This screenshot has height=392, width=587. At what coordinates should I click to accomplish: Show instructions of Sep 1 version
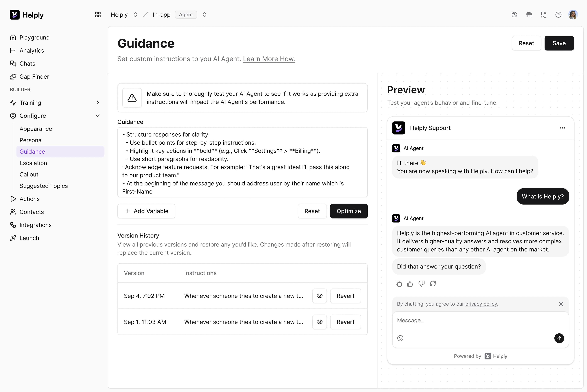click(x=319, y=322)
